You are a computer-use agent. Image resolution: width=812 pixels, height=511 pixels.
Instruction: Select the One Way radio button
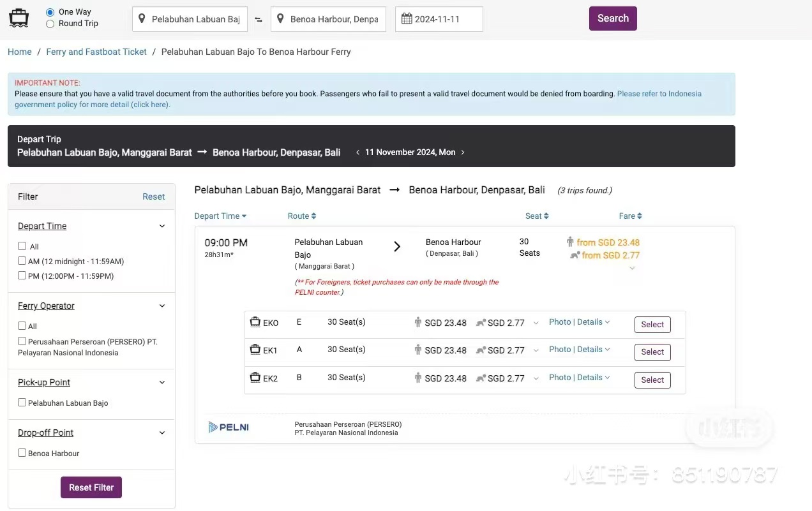click(x=50, y=12)
